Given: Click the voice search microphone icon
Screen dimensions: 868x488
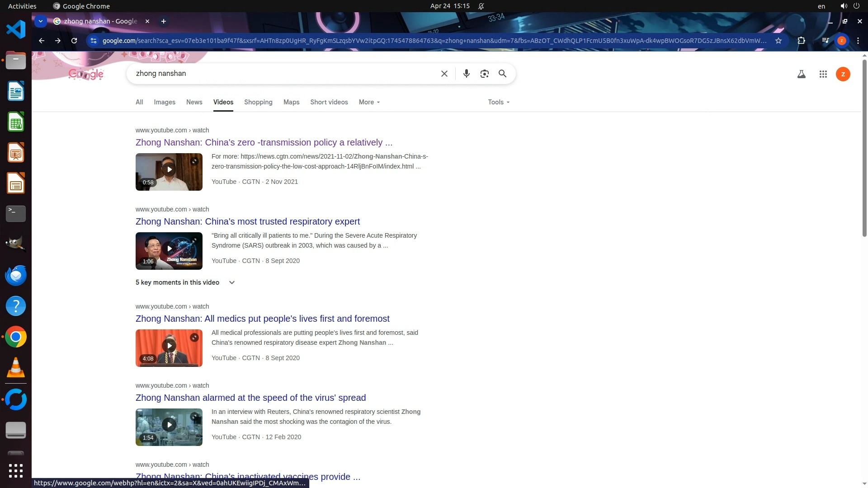Looking at the screenshot, I should click(466, 74).
